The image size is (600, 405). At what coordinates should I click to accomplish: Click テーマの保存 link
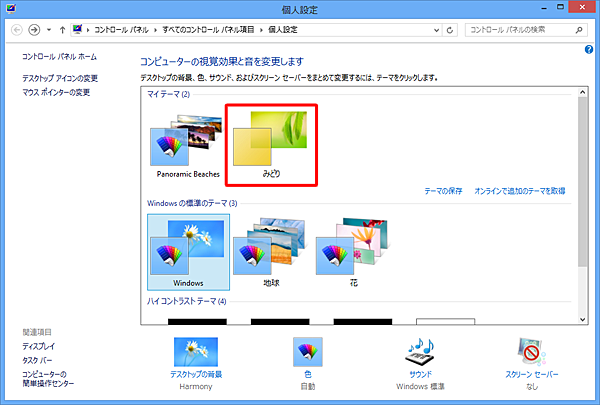pos(443,191)
